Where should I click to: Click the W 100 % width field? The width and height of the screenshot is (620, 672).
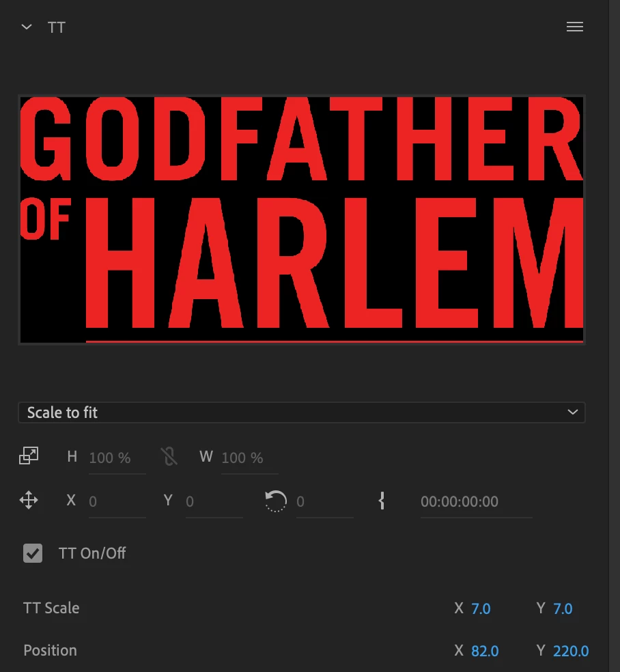249,458
